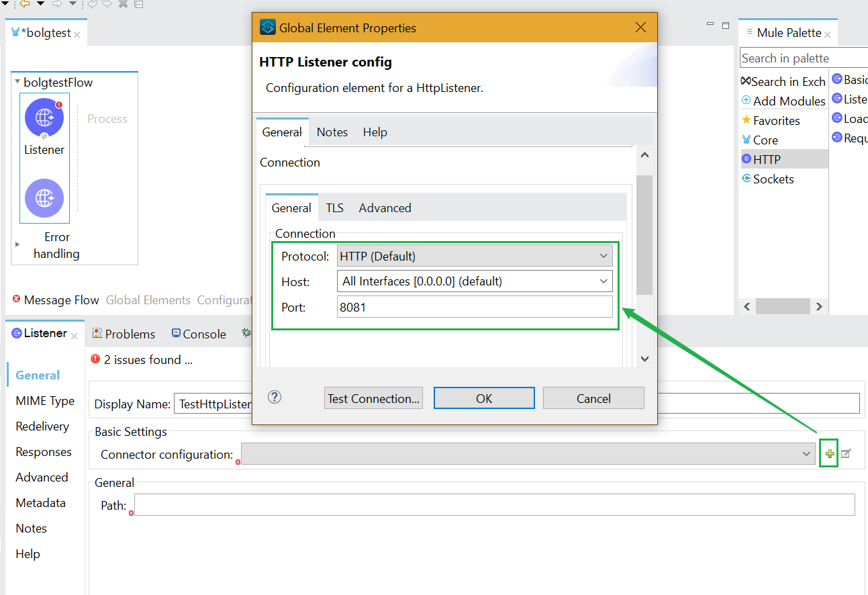Open the Host dropdown showing All Interfaces
The image size is (868, 595).
pos(475,281)
